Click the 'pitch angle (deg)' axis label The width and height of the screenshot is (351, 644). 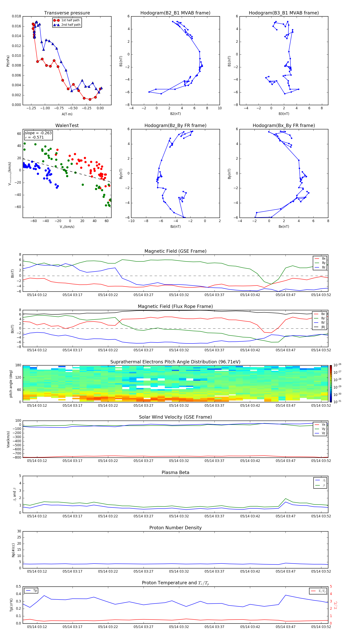[x=11, y=384]
